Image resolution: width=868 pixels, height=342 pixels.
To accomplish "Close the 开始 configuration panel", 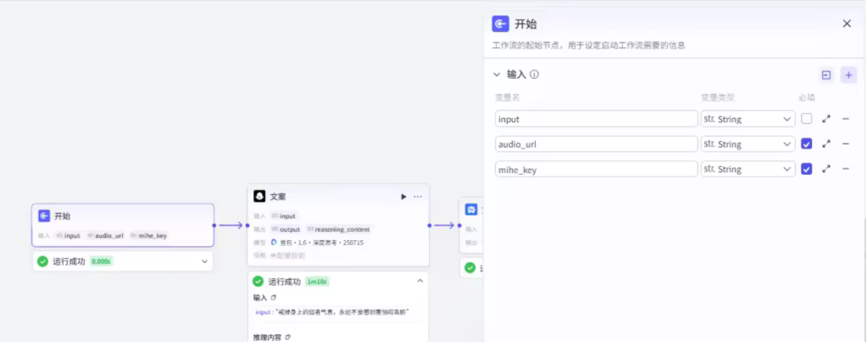I will (x=847, y=24).
